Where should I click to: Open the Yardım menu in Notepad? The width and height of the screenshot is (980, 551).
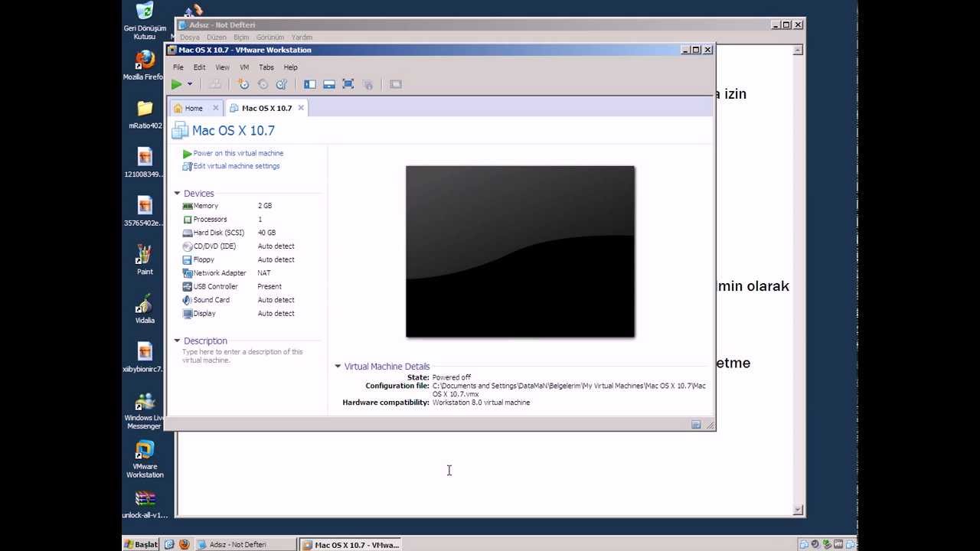point(302,37)
